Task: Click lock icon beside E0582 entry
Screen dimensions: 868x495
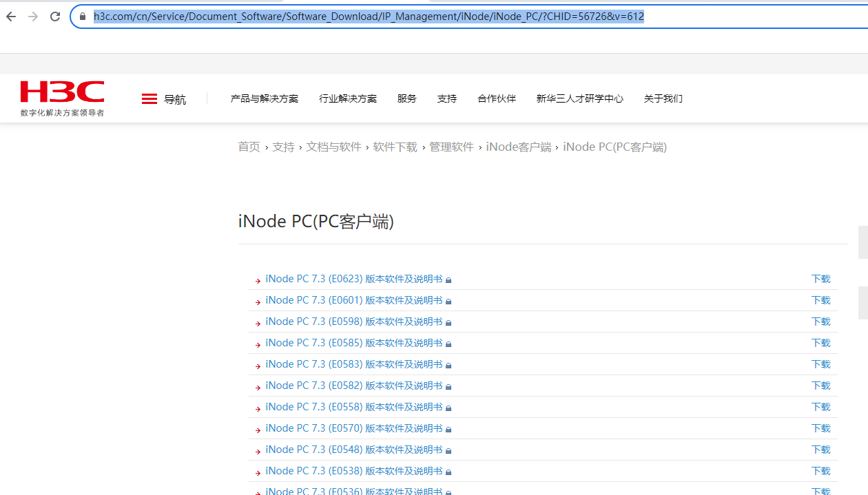Action: pyautogui.click(x=448, y=387)
